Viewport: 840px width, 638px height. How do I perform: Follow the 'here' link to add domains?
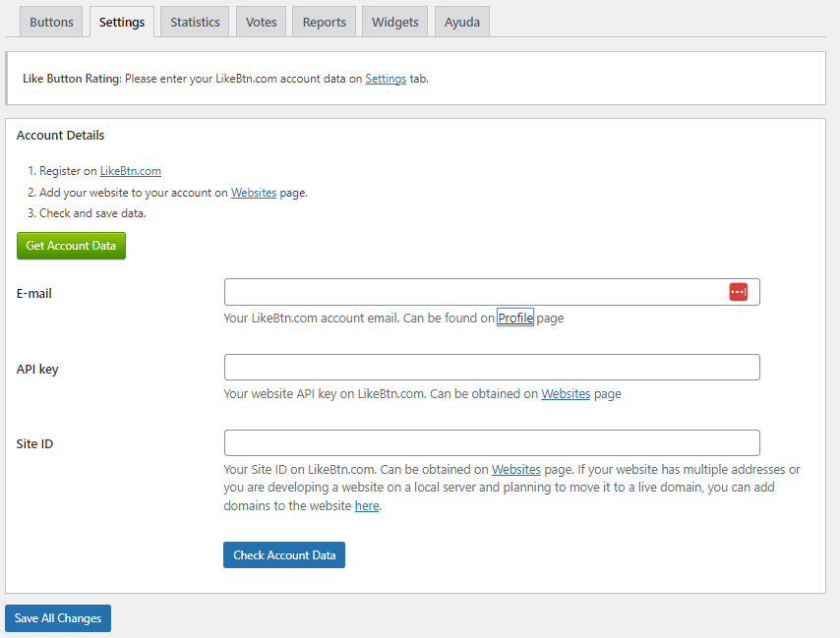click(x=367, y=506)
